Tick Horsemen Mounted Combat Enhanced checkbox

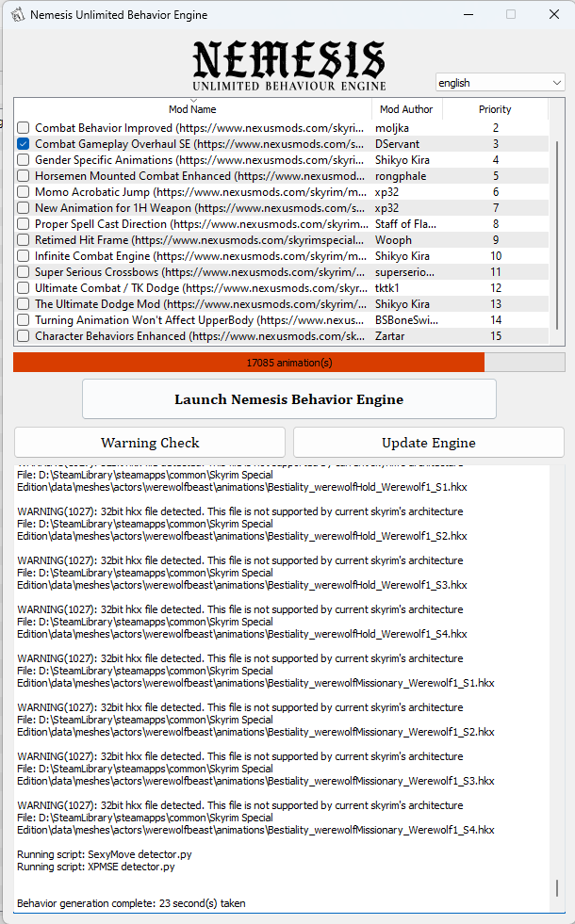click(23, 175)
